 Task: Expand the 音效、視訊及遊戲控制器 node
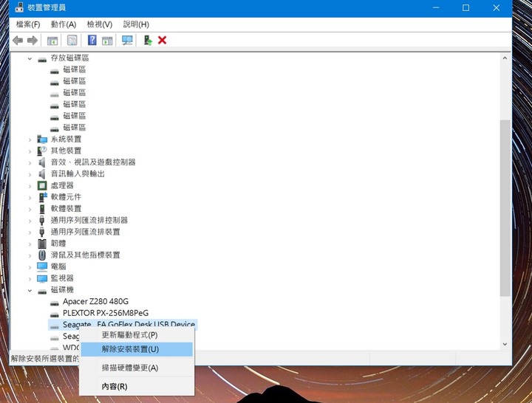click(x=30, y=162)
